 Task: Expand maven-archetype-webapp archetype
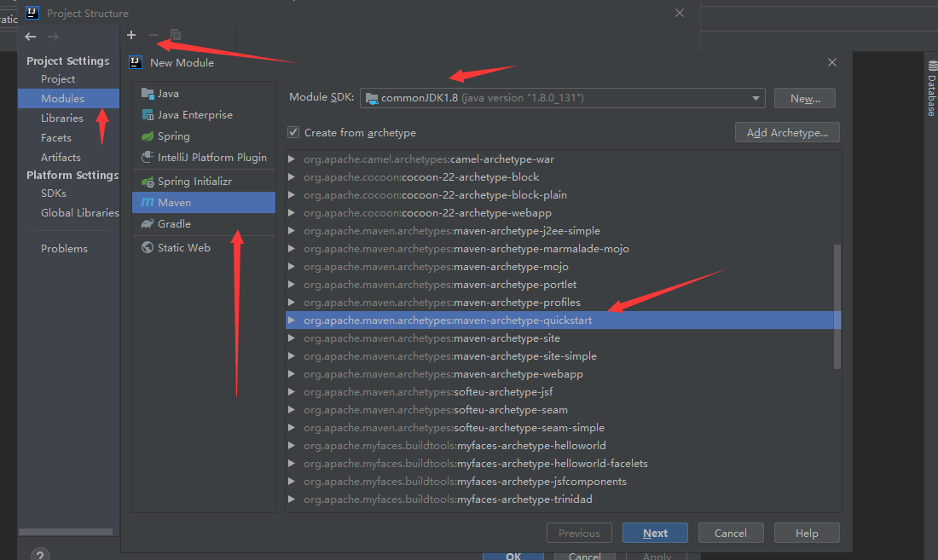pyautogui.click(x=292, y=374)
